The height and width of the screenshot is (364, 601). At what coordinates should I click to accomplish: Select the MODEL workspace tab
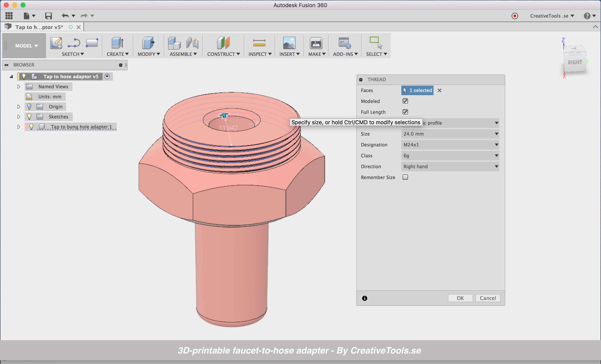coord(25,46)
